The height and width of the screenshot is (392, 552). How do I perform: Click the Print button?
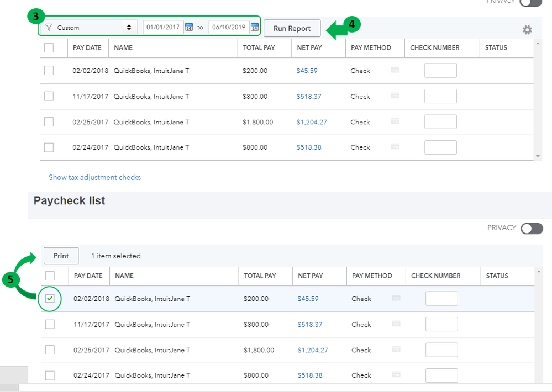coord(61,256)
